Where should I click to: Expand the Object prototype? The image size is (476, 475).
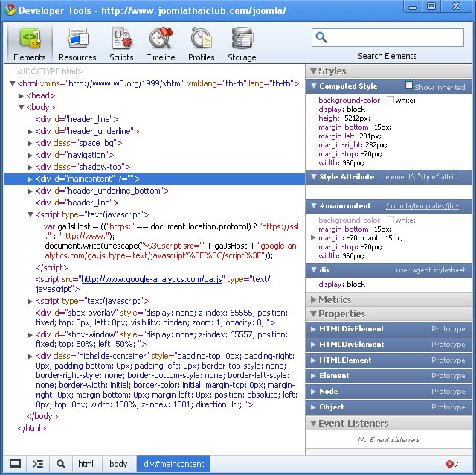(314, 407)
